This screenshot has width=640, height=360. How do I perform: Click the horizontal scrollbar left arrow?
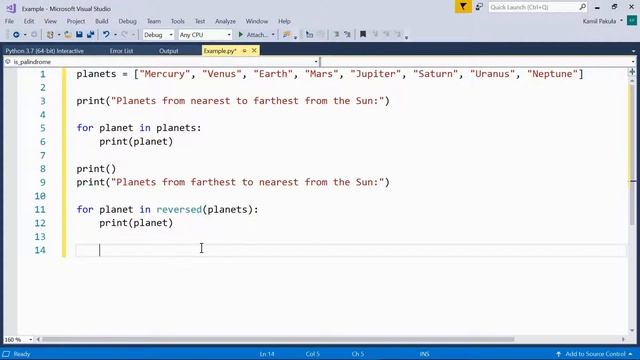(38, 340)
